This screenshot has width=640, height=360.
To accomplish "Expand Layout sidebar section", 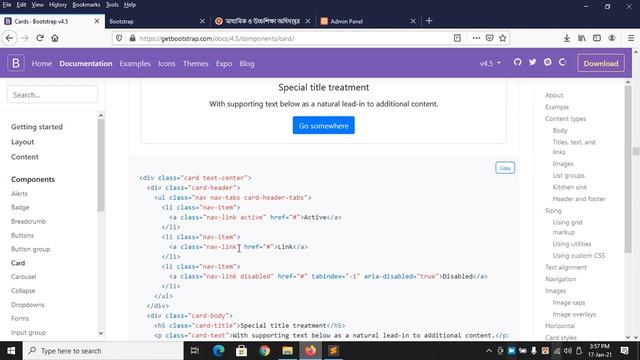I will point(22,142).
